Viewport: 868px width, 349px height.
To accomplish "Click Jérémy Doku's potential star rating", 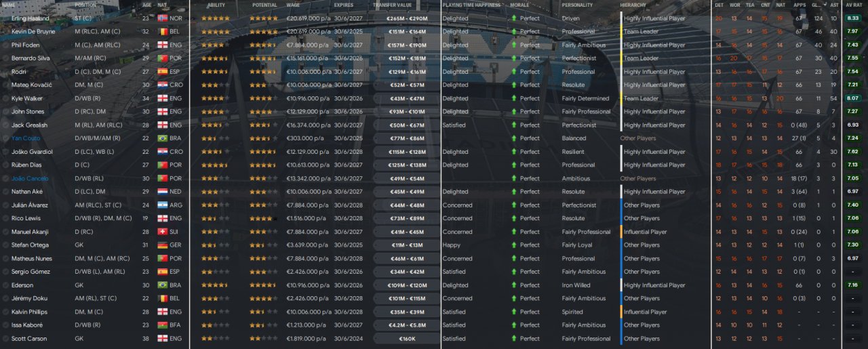I will [x=263, y=299].
